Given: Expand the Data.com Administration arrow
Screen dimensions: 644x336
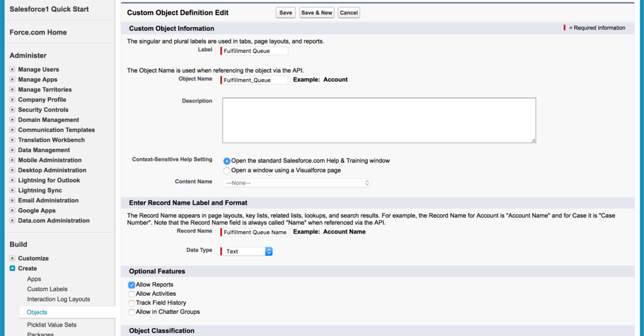Looking at the screenshot, I should coord(13,220).
